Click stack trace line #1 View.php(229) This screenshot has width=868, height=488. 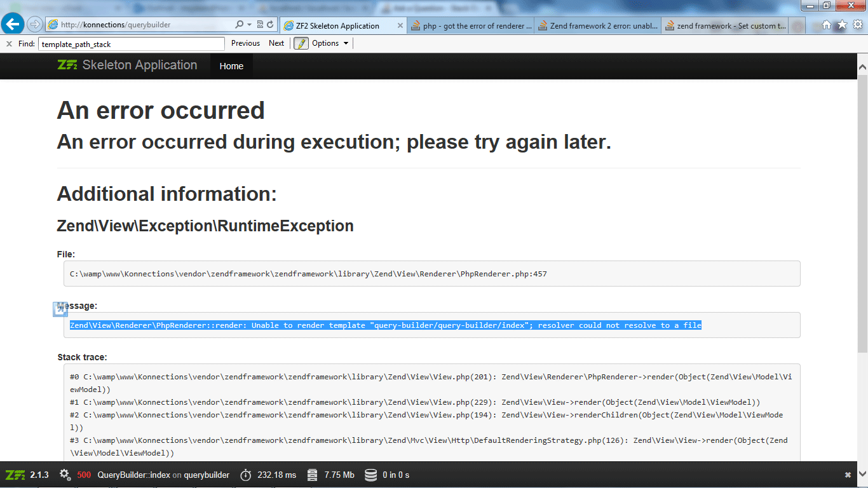pyautogui.click(x=415, y=402)
